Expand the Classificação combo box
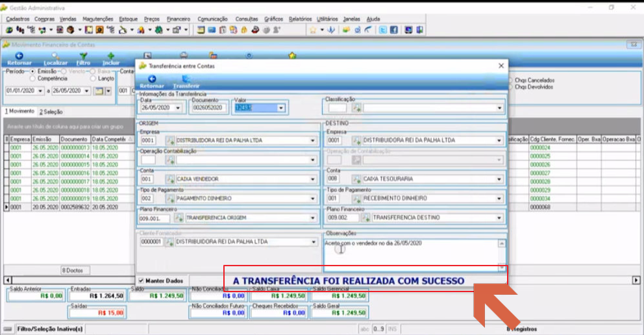Image resolution: width=644 pixels, height=335 pixels. (x=499, y=108)
